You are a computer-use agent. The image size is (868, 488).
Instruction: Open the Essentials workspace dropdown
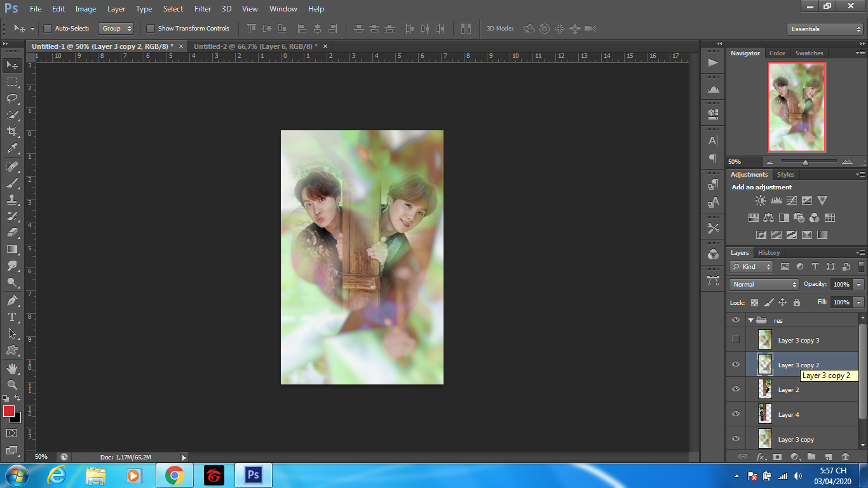click(824, 29)
